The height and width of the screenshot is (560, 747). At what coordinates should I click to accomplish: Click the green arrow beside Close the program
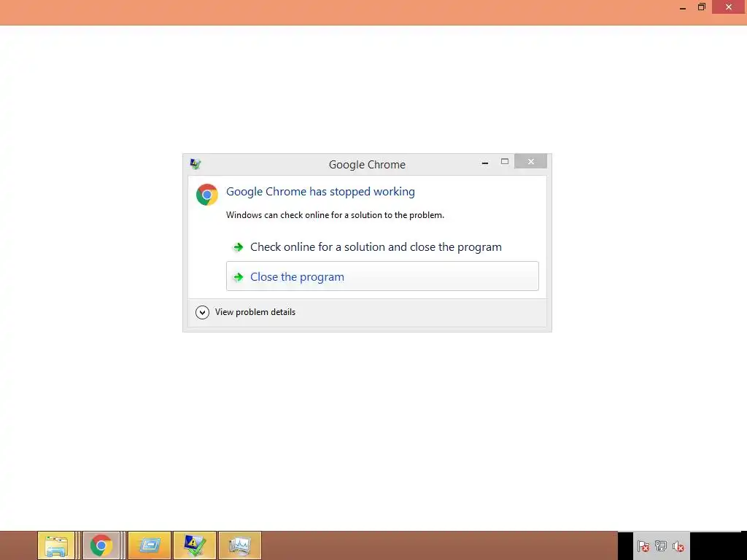coord(238,276)
